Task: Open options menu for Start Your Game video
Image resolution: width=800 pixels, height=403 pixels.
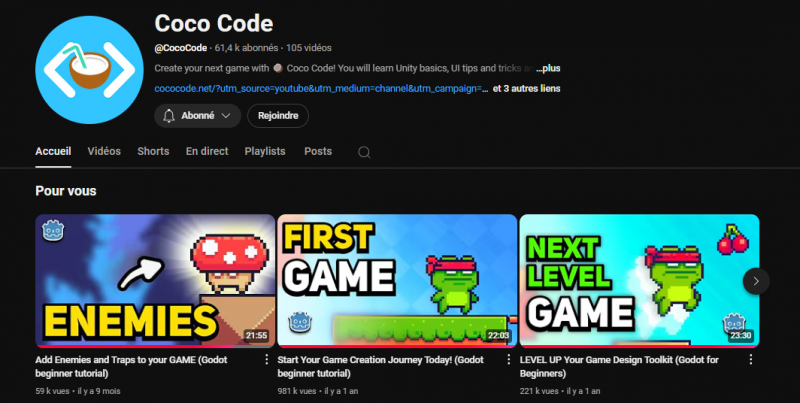Action: pyautogui.click(x=508, y=360)
